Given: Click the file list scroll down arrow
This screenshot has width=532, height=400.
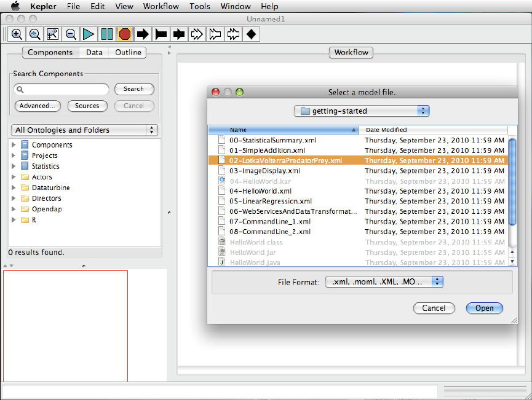Looking at the screenshot, I should (512, 261).
